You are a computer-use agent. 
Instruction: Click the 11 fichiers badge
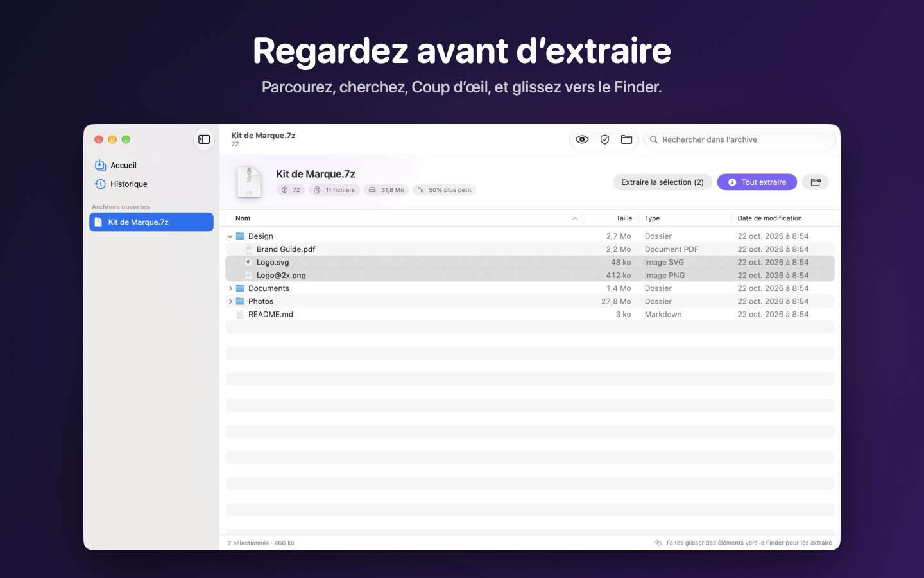pos(334,190)
